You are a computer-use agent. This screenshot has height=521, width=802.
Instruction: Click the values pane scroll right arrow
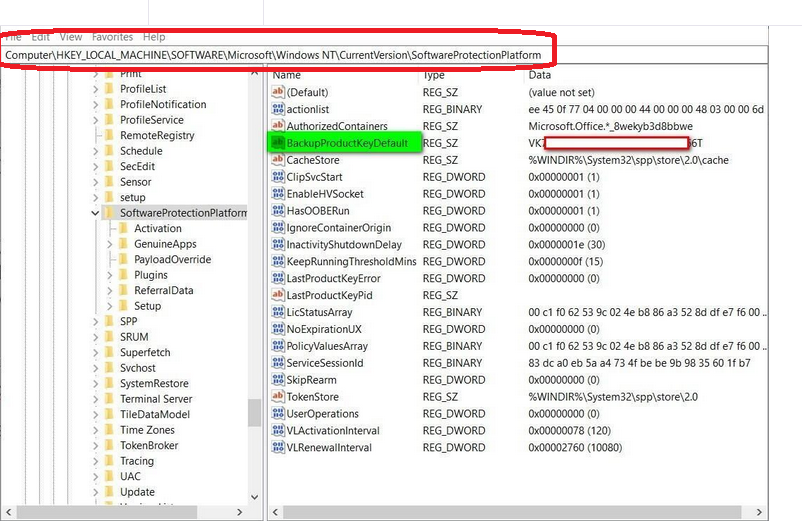[x=759, y=512]
